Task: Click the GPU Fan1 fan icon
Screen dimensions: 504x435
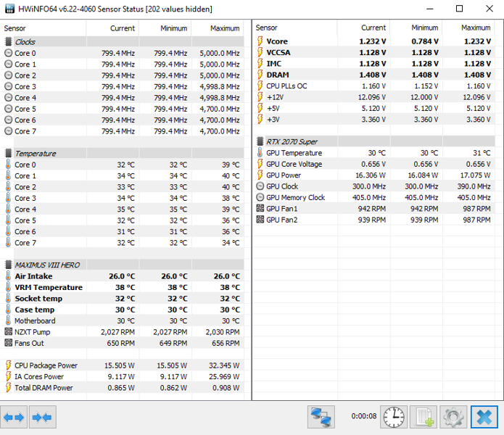Action: point(260,208)
